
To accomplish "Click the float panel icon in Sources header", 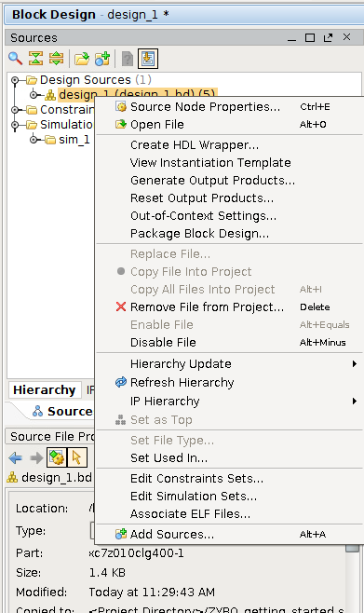I will click(328, 37).
